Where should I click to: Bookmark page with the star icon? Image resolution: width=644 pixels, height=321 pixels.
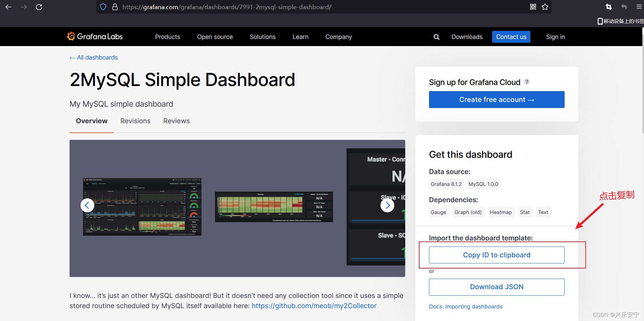point(545,7)
